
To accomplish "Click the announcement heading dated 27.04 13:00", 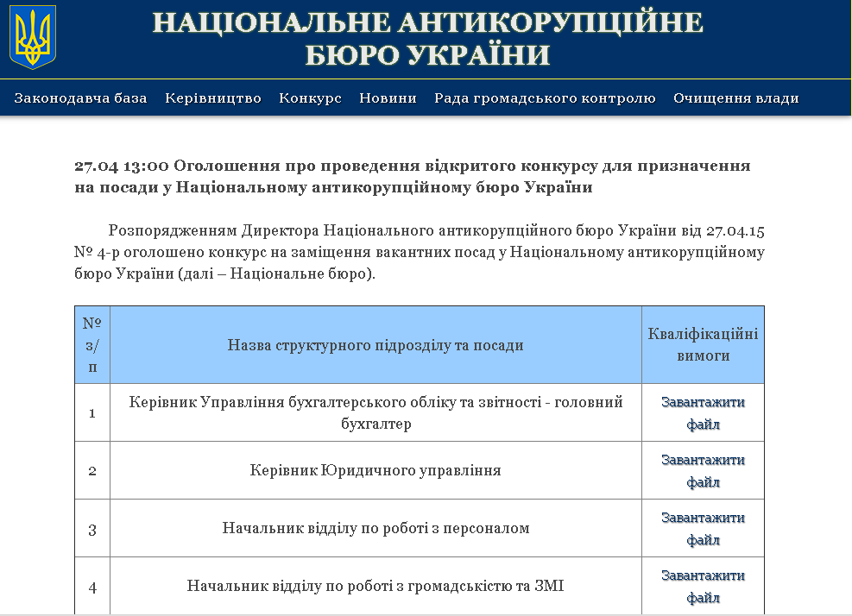I will coord(412,176).
